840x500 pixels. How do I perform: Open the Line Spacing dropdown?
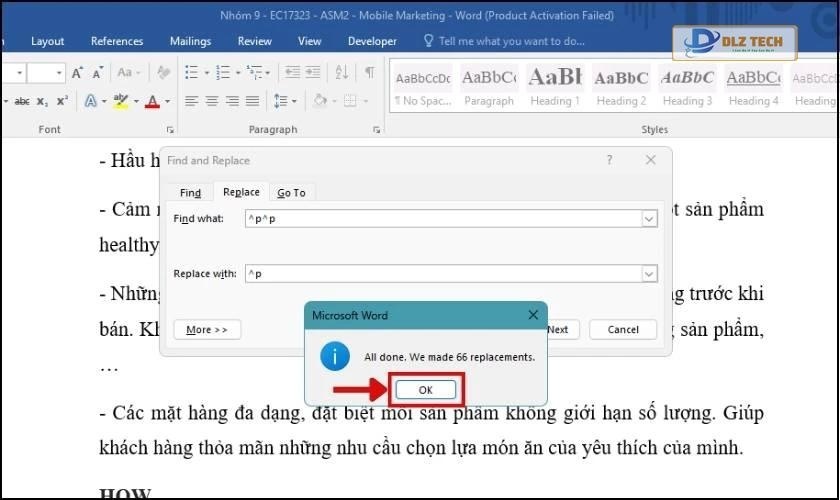coord(284,101)
